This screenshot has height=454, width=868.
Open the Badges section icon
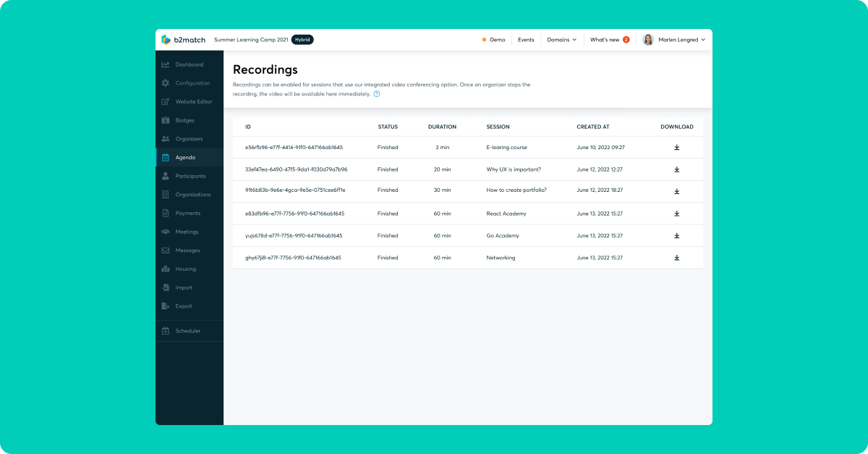pos(165,119)
